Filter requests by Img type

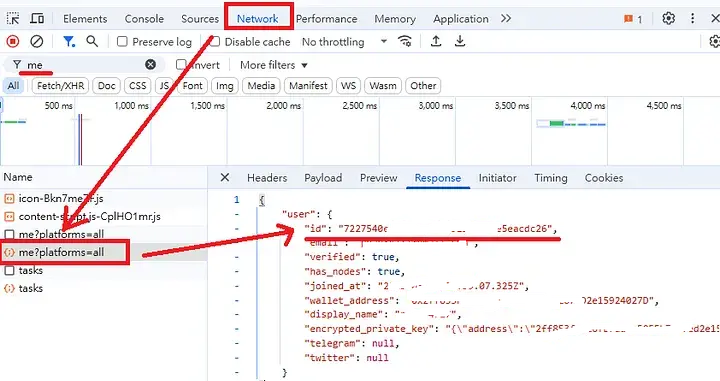225,86
